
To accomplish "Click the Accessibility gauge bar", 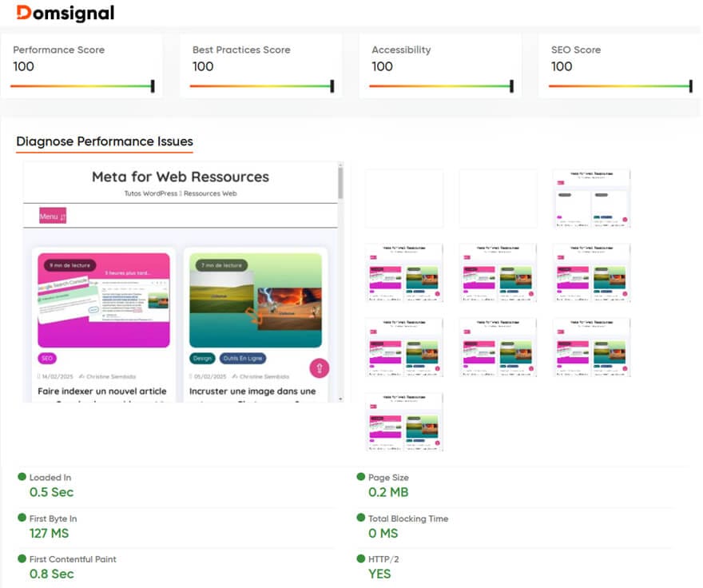I will click(441, 85).
